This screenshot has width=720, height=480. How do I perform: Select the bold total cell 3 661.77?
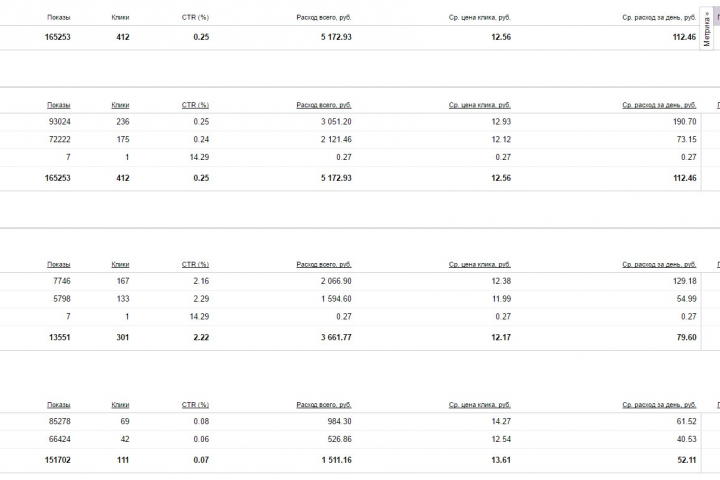tap(336, 338)
